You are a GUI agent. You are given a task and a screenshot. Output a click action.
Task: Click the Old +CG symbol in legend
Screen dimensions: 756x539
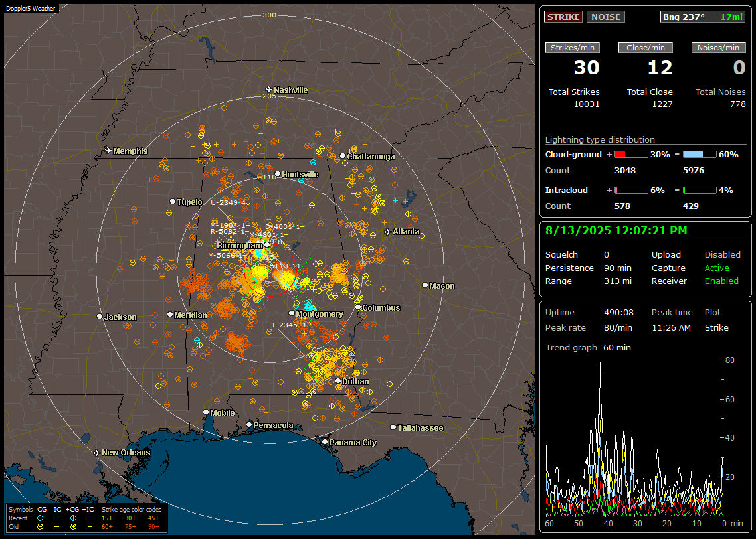point(73,527)
